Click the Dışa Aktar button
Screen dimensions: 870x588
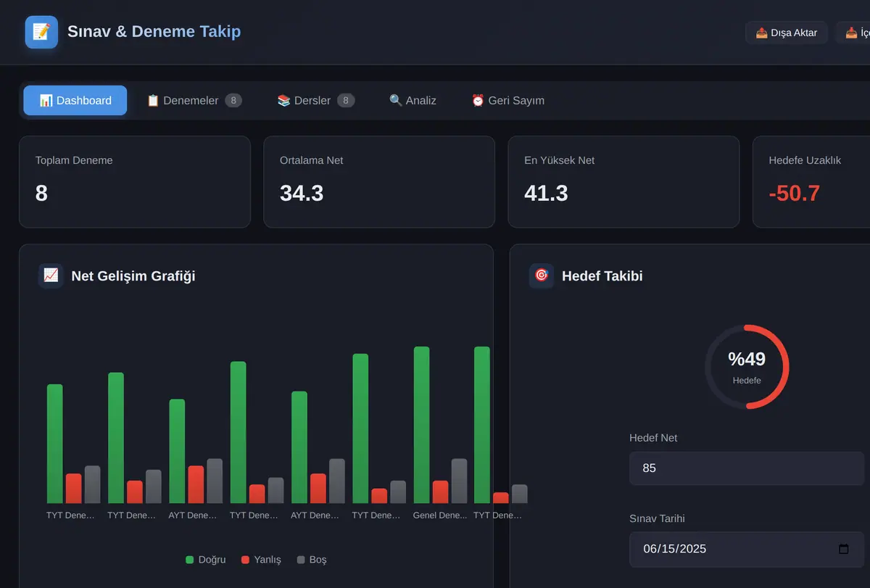tap(787, 33)
